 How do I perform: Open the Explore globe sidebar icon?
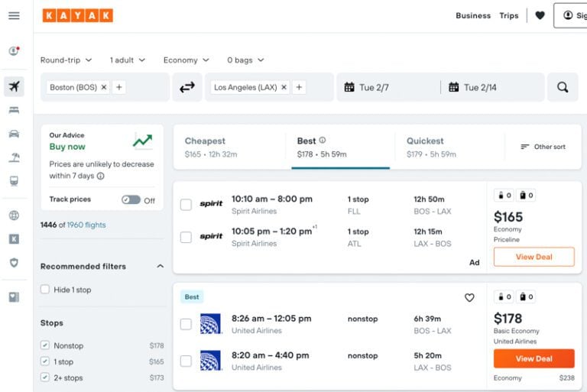click(x=15, y=215)
